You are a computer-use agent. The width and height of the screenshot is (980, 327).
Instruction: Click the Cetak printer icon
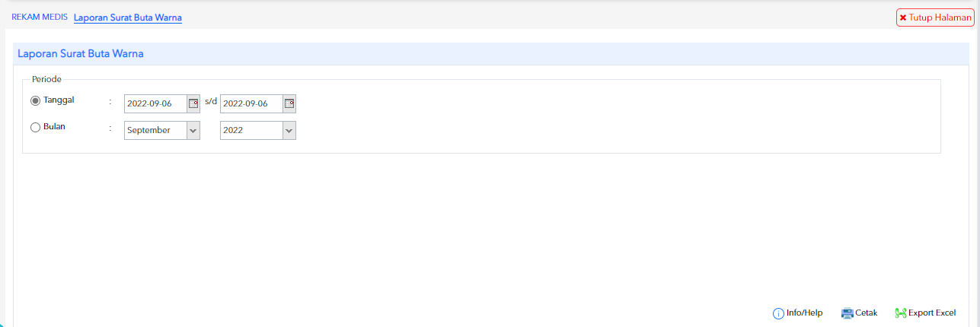tap(848, 313)
